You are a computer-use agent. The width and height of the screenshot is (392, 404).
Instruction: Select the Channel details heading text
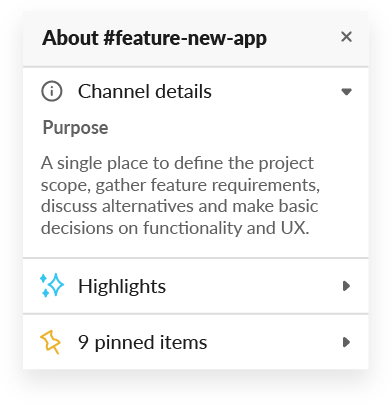coord(145,91)
